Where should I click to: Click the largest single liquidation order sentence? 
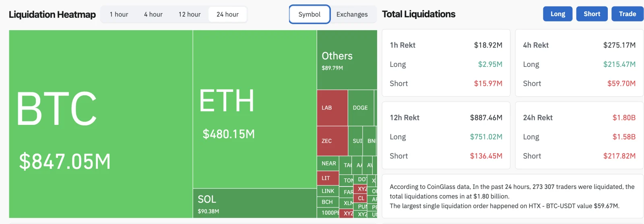(x=504, y=206)
